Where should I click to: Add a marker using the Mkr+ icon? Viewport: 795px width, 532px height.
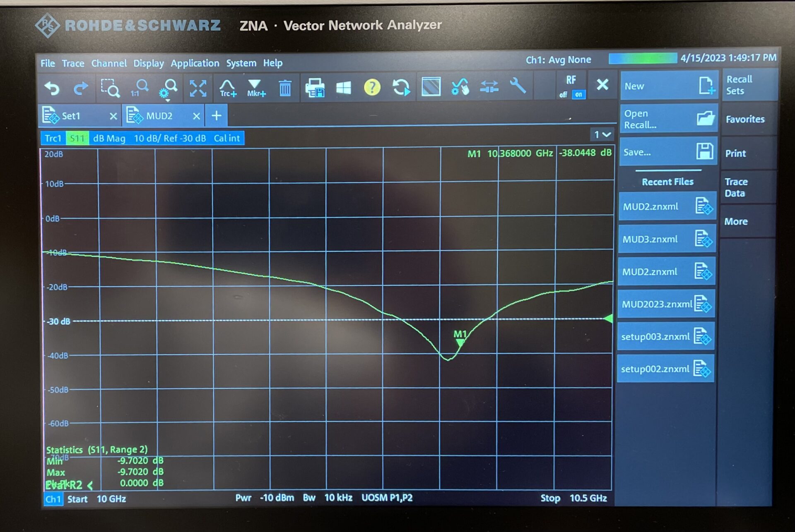(255, 89)
